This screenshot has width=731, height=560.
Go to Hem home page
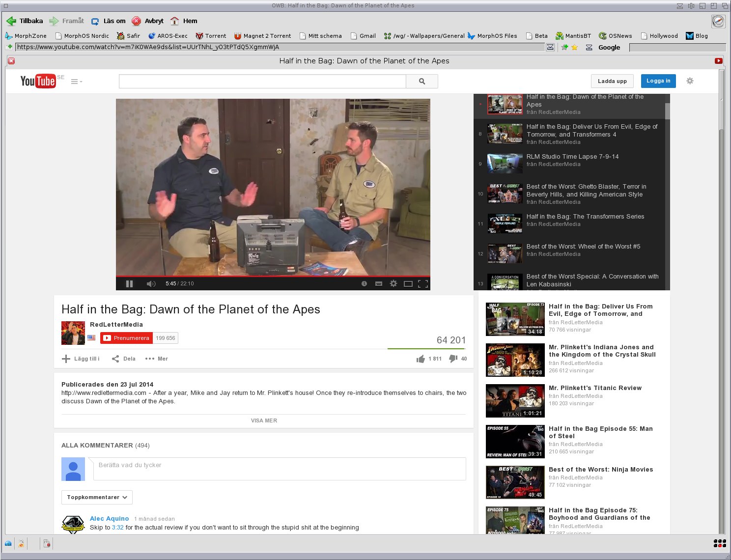pyautogui.click(x=184, y=21)
